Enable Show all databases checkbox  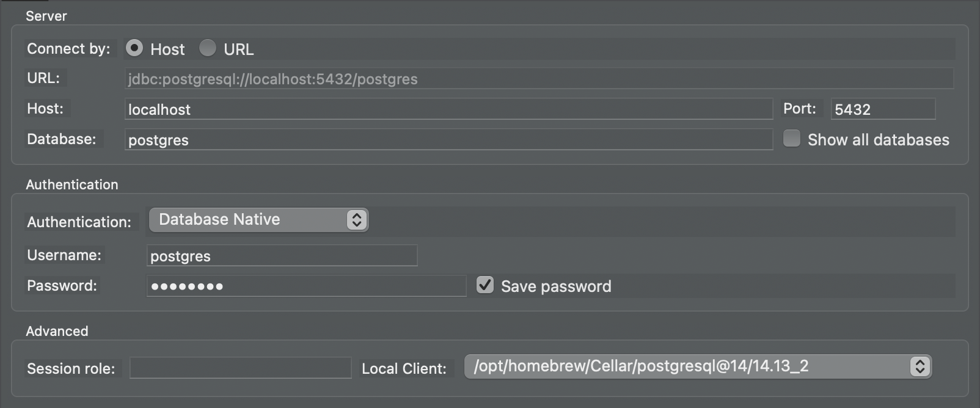click(792, 139)
